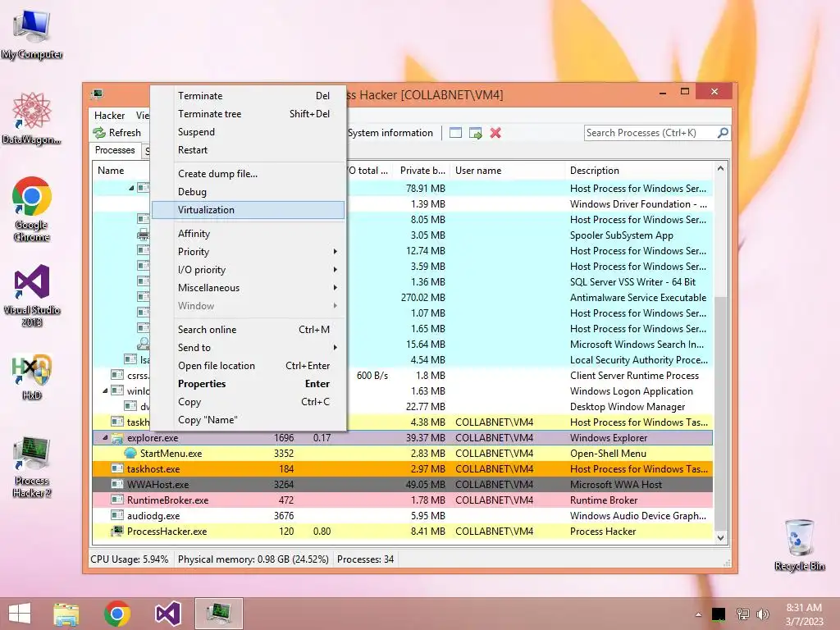Click the Physical memory status bar entry
Screen dimensions: 840x630
click(x=253, y=559)
